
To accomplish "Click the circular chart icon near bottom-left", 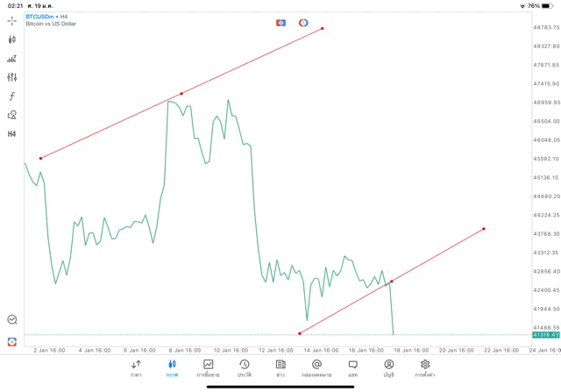I will pos(11,320).
